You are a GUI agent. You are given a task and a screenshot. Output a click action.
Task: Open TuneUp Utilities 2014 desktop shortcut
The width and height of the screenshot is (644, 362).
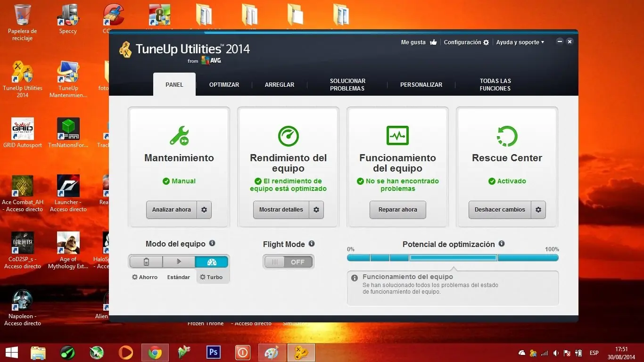click(23, 79)
